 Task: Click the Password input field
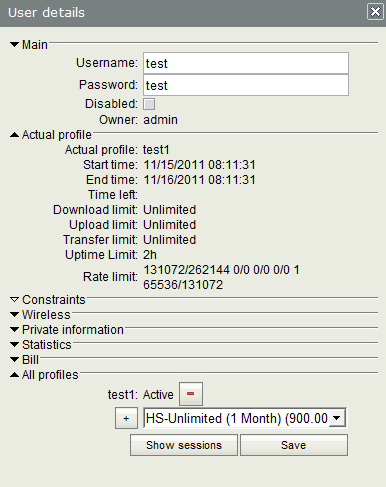[x=246, y=85]
